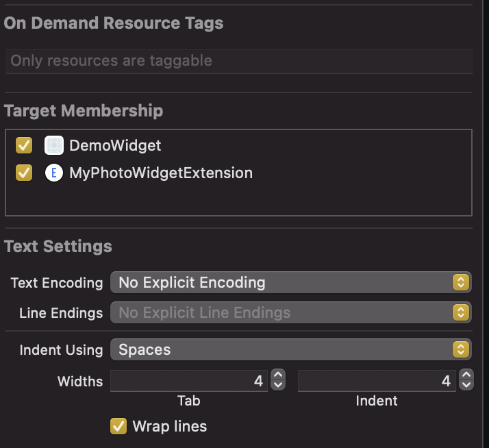Click the Line Endings dropdown arrow icon
489x448 pixels.
pos(461,313)
